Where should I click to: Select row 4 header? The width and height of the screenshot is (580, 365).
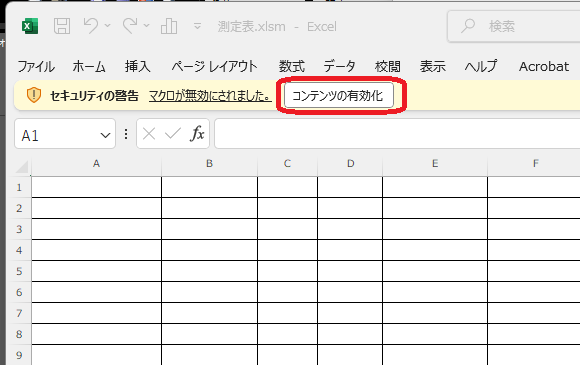click(x=19, y=250)
